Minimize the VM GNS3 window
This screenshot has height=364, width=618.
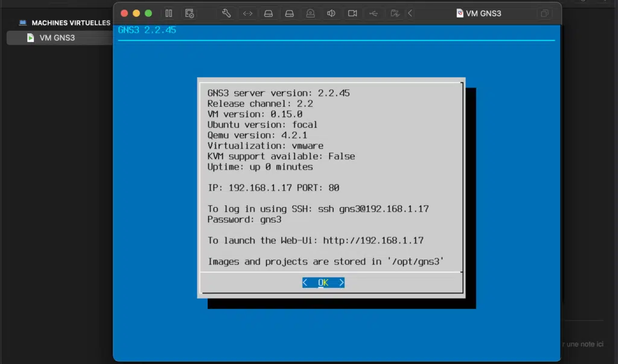pos(136,13)
